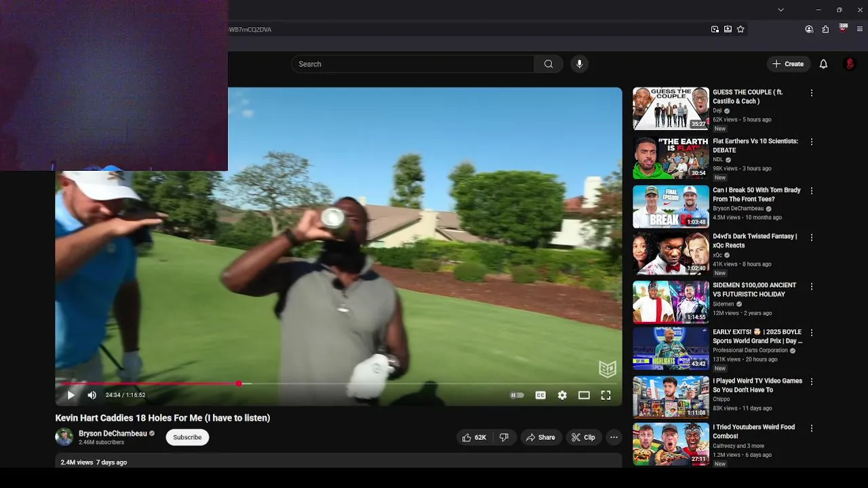Open more actions below the video
Viewport: 868px width, 488px height.
(614, 437)
